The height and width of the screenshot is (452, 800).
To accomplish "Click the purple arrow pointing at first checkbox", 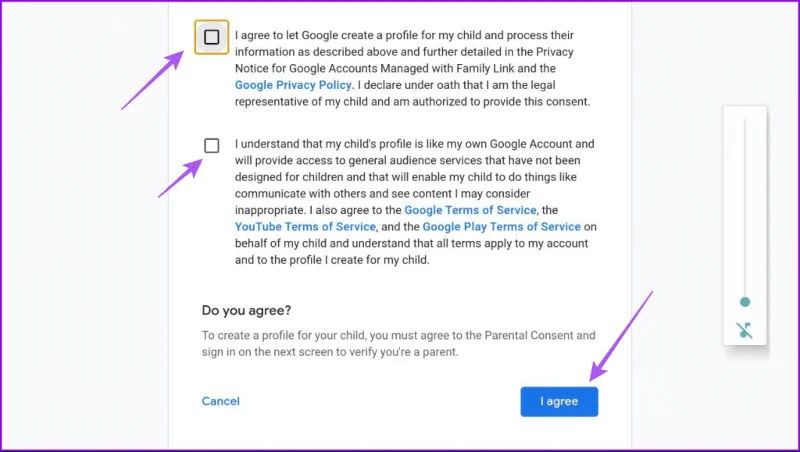I will [153, 79].
